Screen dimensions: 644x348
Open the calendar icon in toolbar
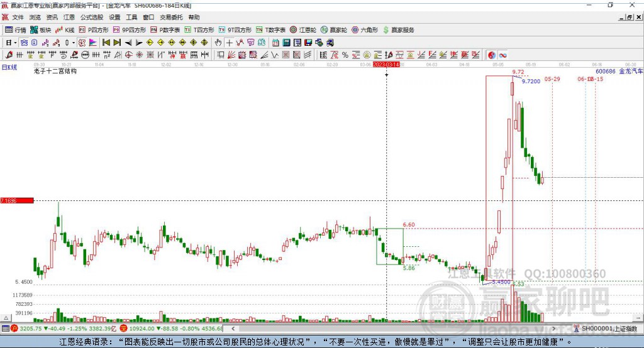tap(275, 43)
